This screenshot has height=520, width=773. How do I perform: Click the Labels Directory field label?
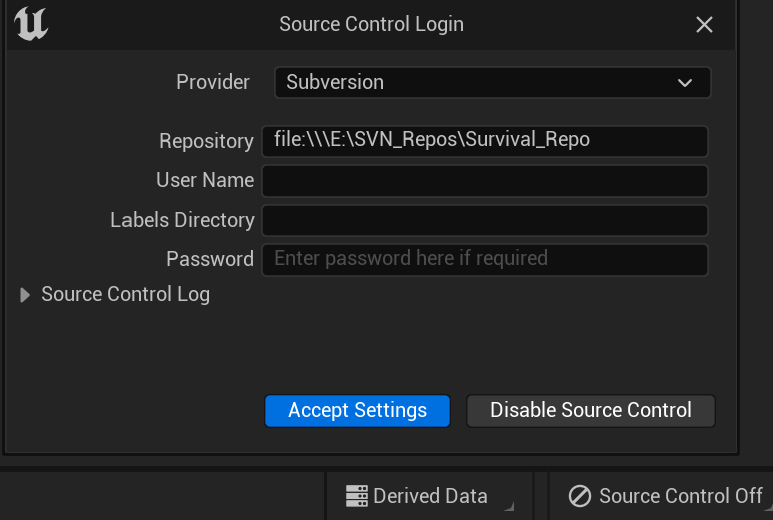pyautogui.click(x=182, y=220)
